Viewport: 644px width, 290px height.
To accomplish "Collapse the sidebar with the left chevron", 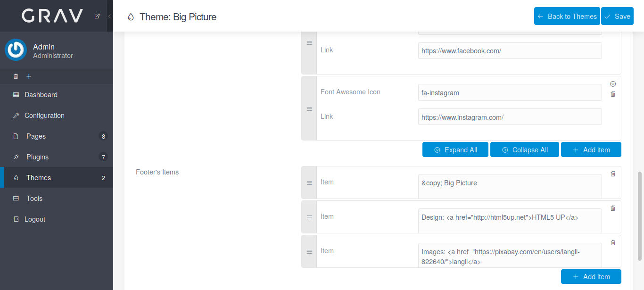I will pyautogui.click(x=109, y=16).
